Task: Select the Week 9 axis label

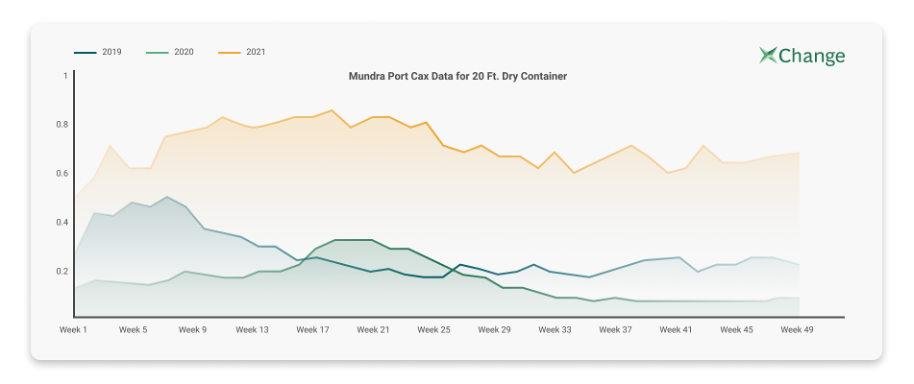Action: pyautogui.click(x=192, y=330)
